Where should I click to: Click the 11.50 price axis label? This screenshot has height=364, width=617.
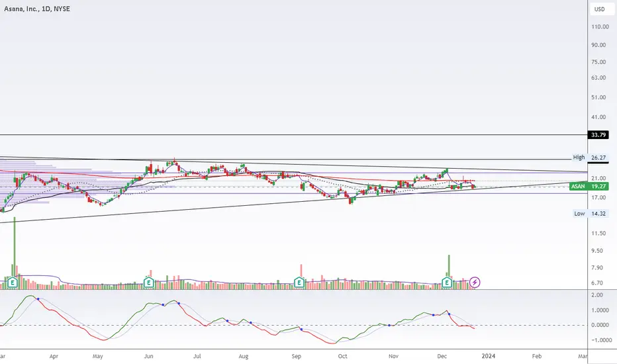[598, 234]
